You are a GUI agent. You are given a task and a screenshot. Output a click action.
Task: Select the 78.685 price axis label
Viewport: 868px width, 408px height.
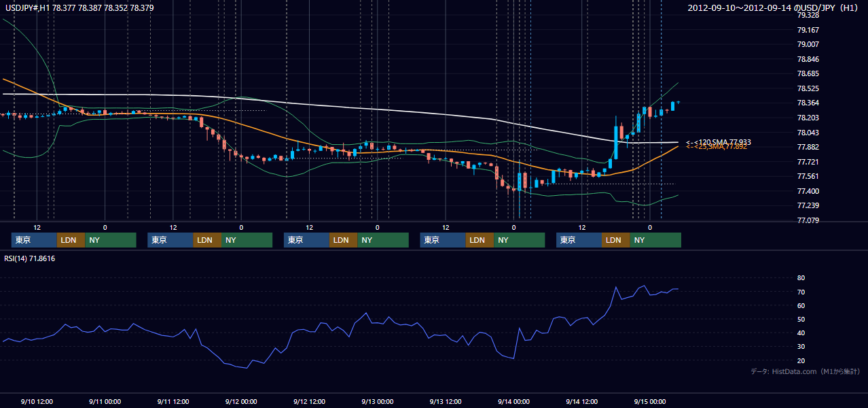click(808, 73)
